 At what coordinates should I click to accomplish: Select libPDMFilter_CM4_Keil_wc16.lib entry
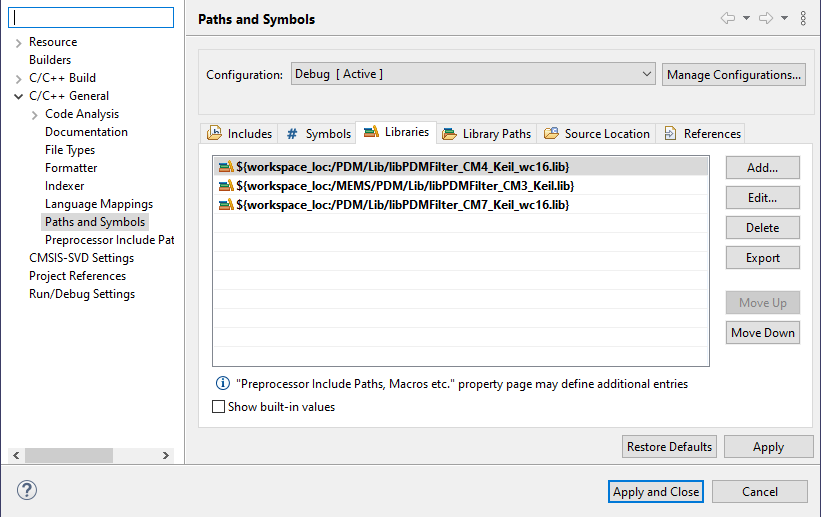click(460, 167)
